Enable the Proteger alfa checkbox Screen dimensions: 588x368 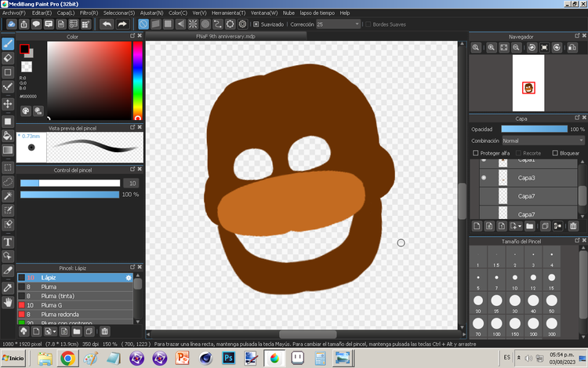pos(475,153)
